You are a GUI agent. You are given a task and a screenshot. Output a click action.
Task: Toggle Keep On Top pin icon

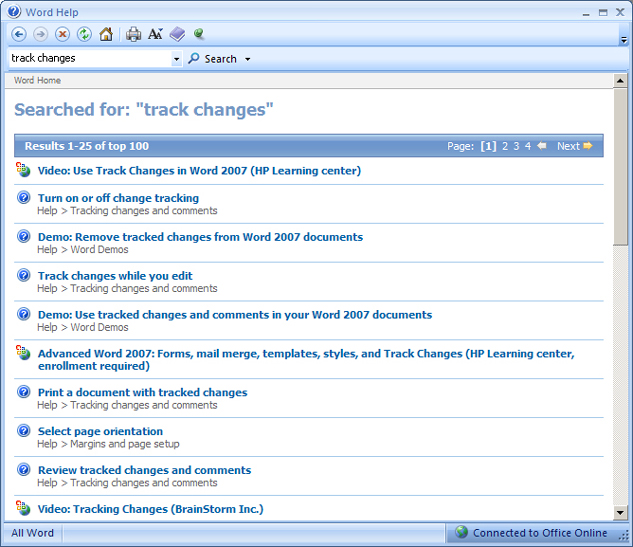tap(199, 34)
